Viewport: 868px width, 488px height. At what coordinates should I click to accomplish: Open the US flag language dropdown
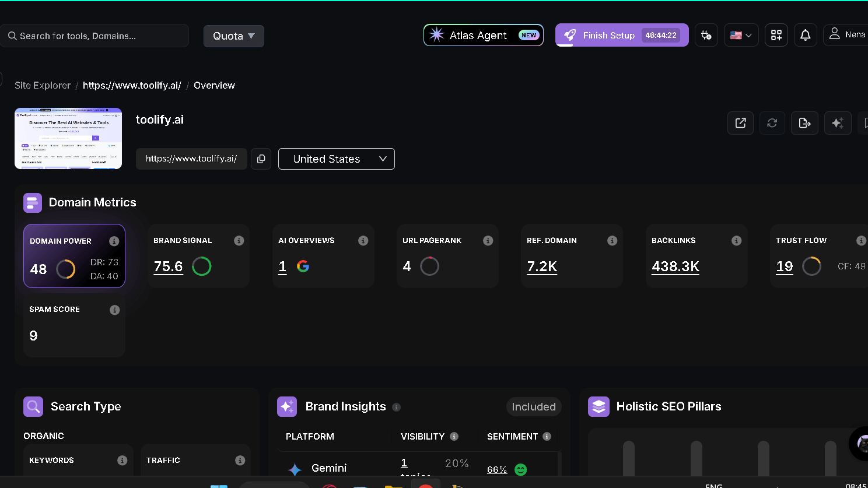click(741, 35)
